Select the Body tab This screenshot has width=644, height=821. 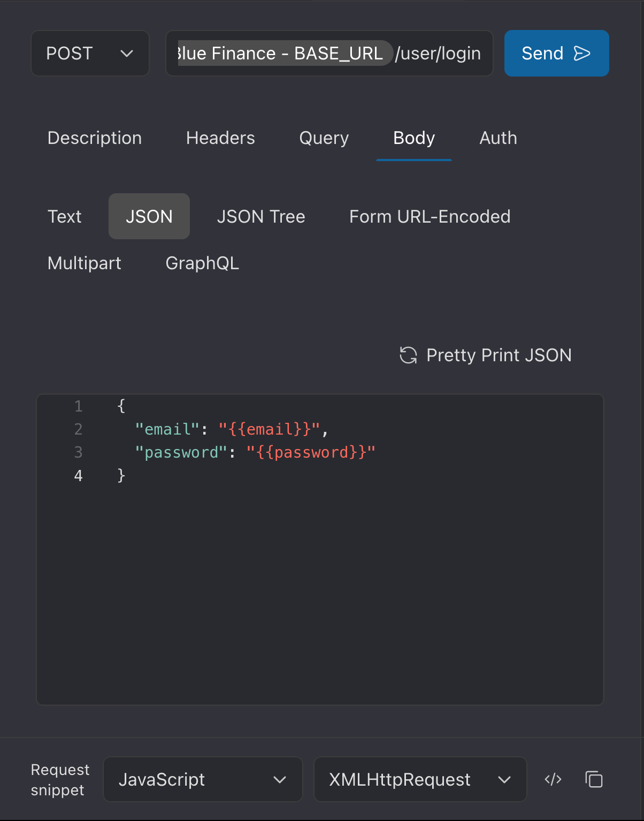click(414, 138)
